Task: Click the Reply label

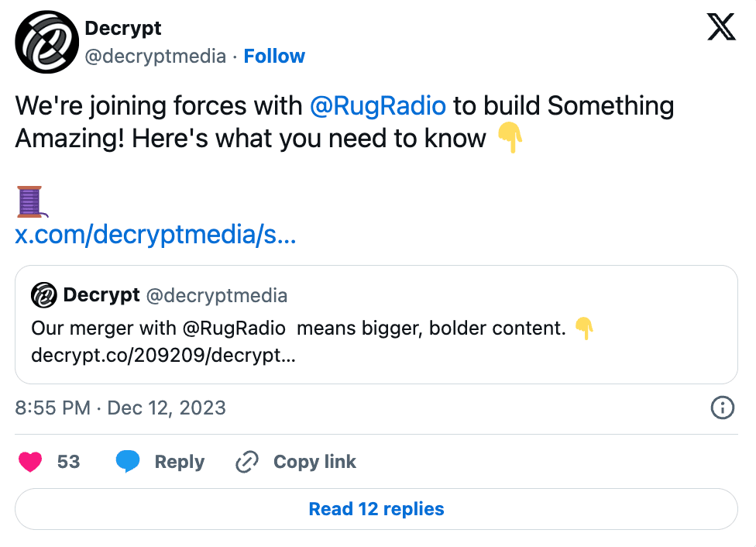Action: click(x=179, y=462)
